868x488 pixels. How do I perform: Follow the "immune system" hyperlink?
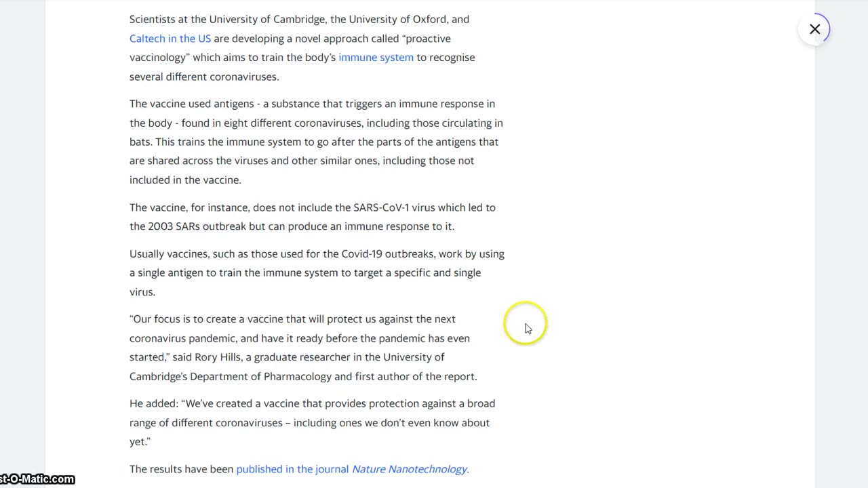(376, 58)
